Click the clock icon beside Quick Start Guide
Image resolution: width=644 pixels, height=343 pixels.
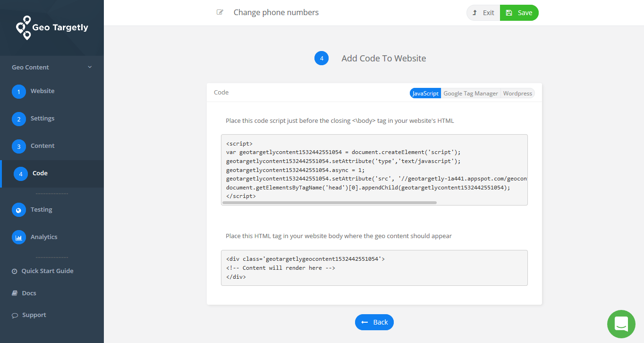point(15,271)
